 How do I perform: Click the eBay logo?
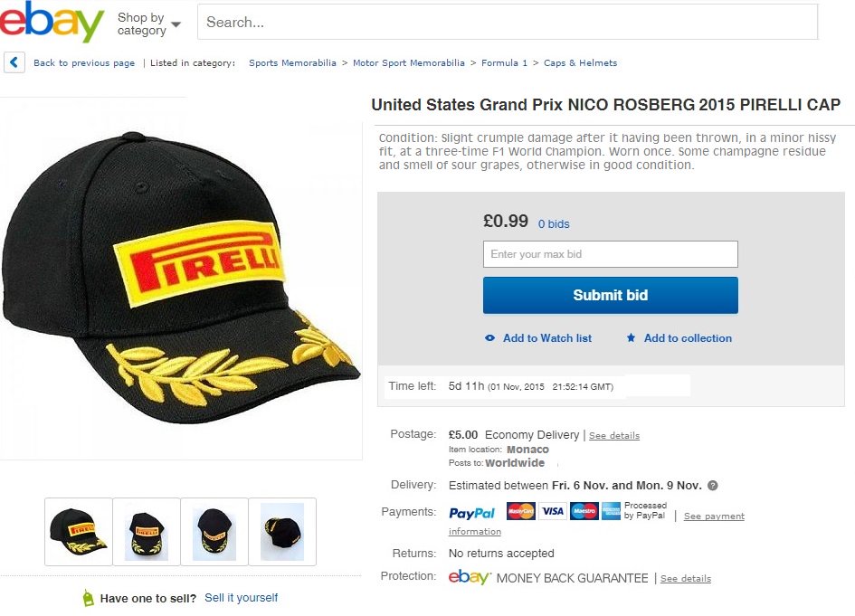point(52,23)
